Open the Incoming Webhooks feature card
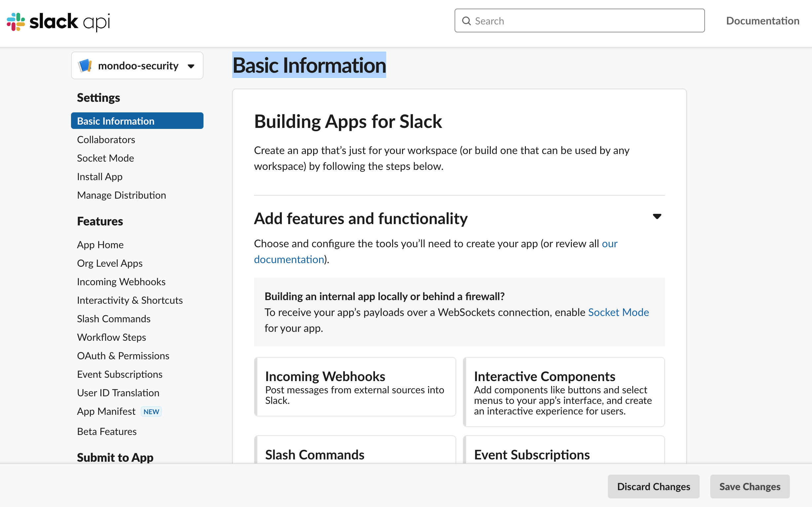This screenshot has width=812, height=507. 355,387
